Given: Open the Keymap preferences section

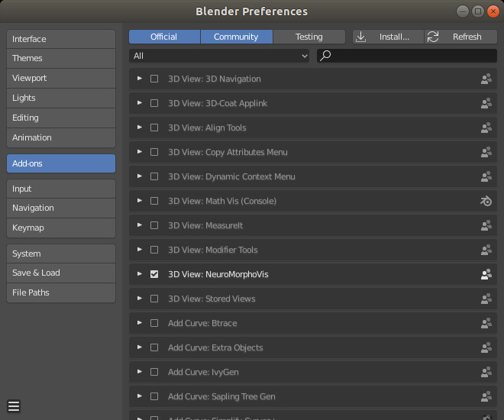Looking at the screenshot, I should click(61, 228).
